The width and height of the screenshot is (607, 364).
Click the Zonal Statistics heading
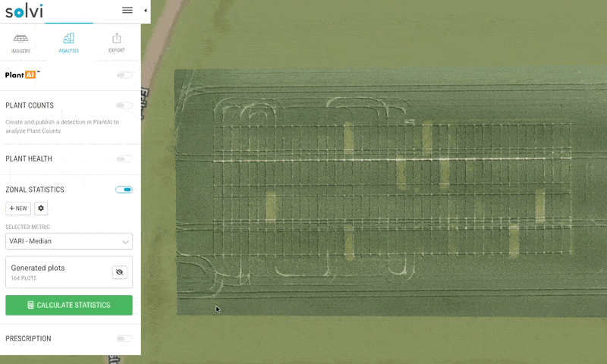click(x=35, y=190)
